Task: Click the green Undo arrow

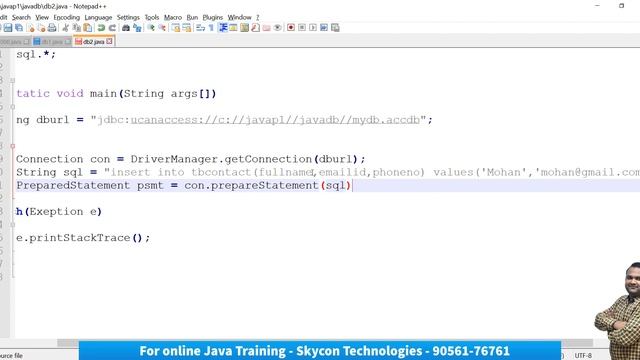Action: coord(101,28)
